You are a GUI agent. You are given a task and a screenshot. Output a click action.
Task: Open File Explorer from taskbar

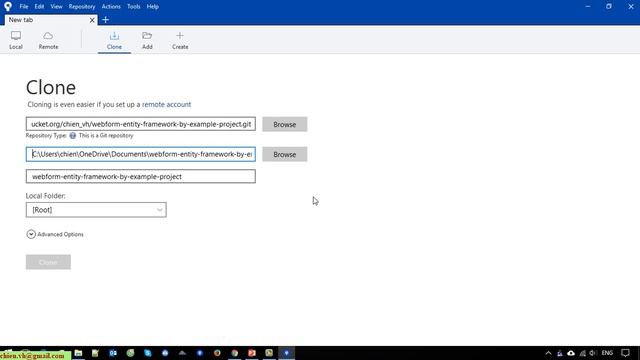coord(78,353)
